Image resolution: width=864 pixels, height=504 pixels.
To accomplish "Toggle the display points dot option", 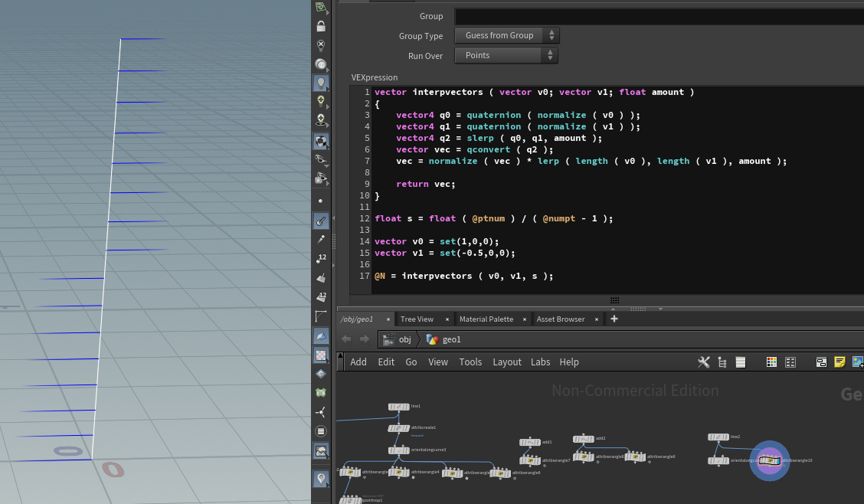I will (x=321, y=201).
